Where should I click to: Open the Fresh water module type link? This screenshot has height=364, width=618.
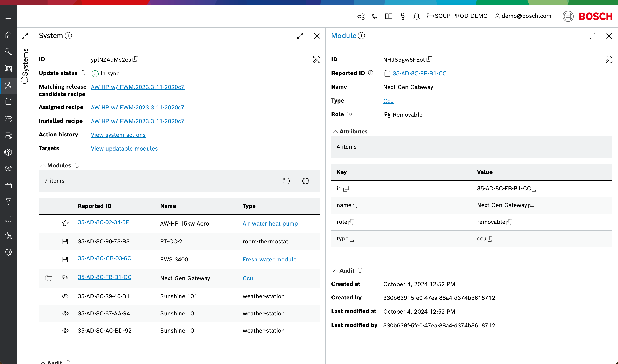coord(270,260)
